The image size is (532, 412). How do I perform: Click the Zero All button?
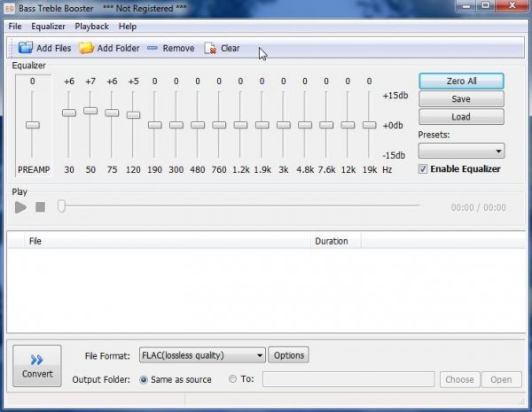coord(461,81)
